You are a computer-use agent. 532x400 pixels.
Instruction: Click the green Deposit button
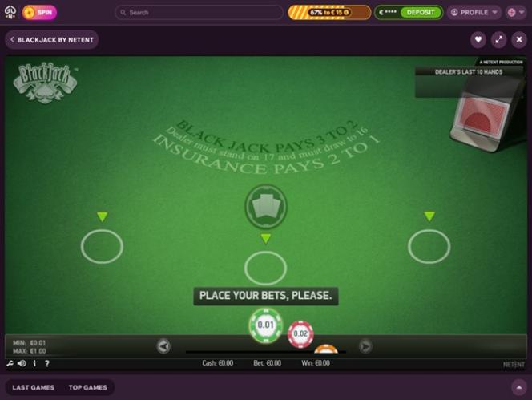point(421,13)
